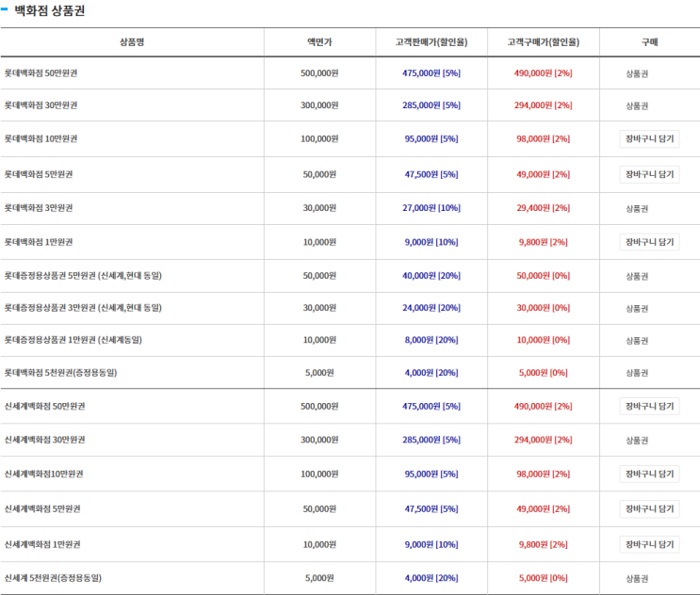Click purchase price 98,000원 [2%] for 신세계백화점10만원권

point(544,474)
